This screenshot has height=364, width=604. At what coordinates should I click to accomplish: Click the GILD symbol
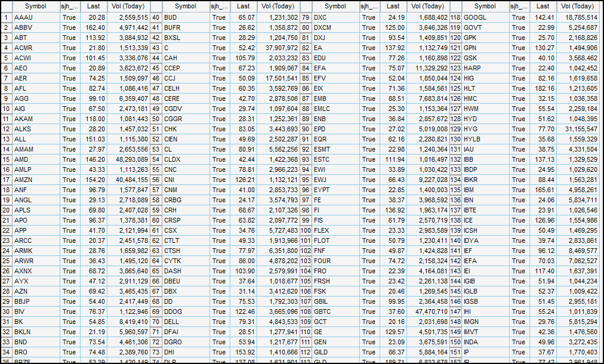[x=335, y=352]
